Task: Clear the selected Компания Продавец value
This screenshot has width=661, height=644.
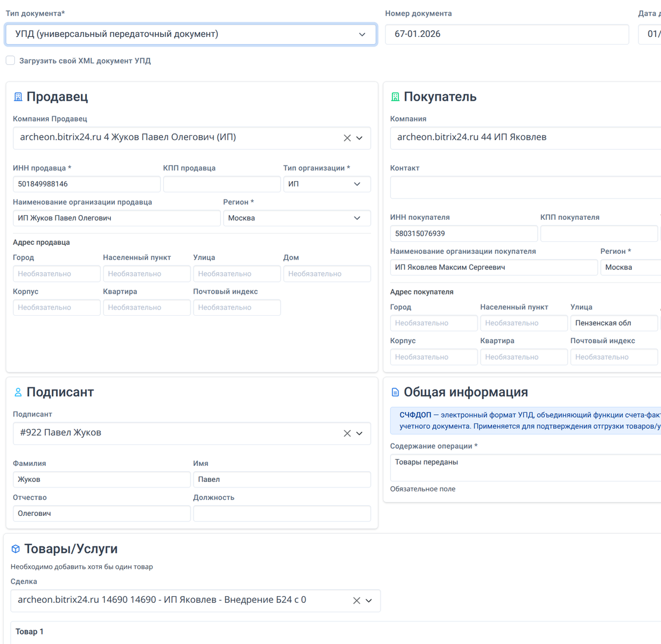Action: click(x=347, y=138)
